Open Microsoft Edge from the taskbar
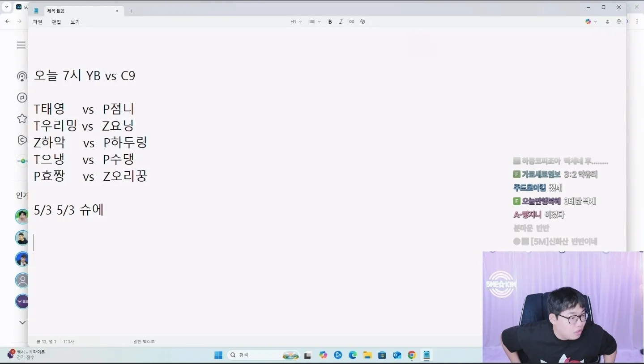 click(353, 355)
